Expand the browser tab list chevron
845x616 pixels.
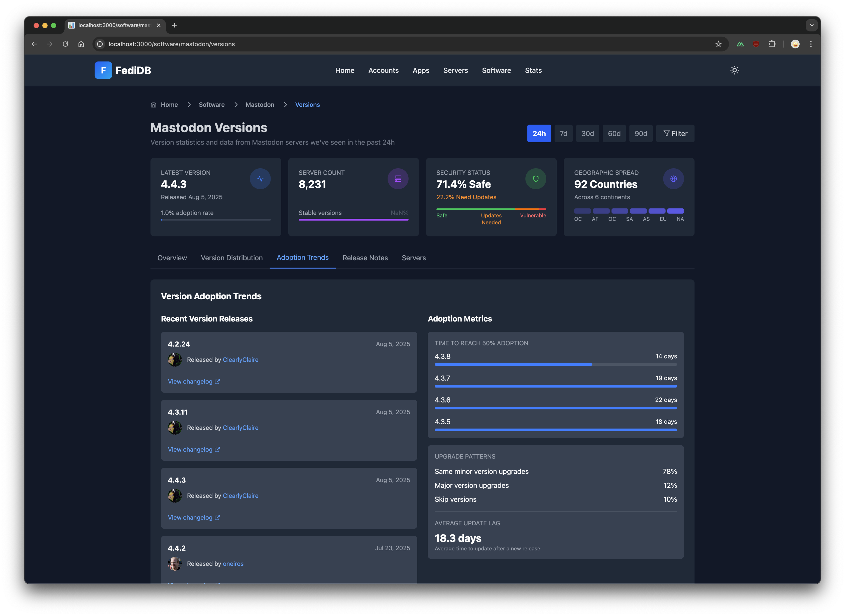tap(811, 25)
